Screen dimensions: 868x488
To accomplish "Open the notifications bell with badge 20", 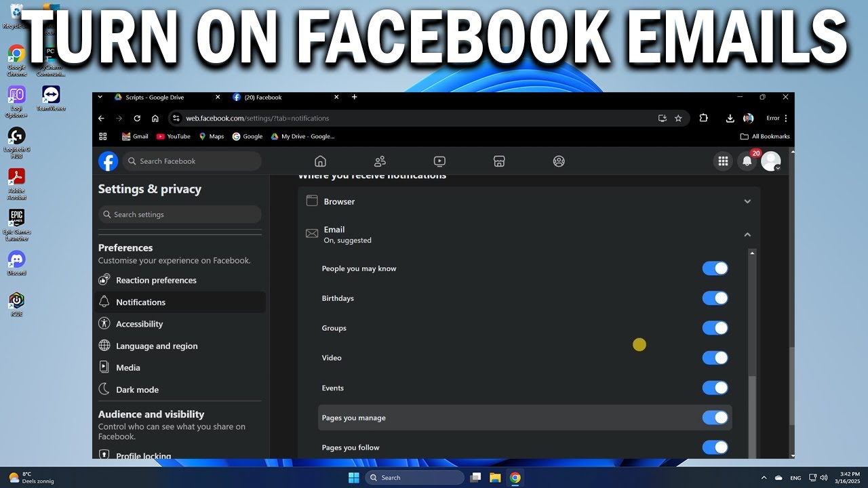I will [x=747, y=161].
